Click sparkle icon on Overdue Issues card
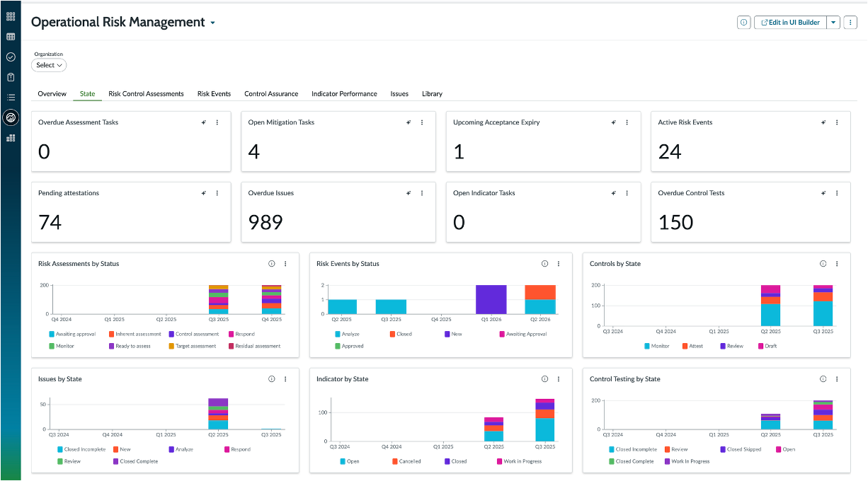This screenshot has width=868, height=481. tap(409, 193)
